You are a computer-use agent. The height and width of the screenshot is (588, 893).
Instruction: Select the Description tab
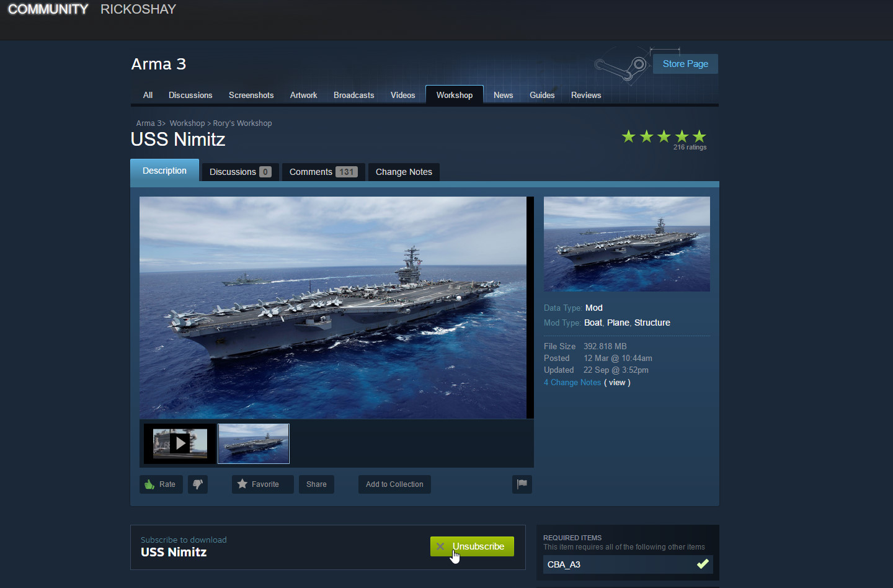(164, 171)
